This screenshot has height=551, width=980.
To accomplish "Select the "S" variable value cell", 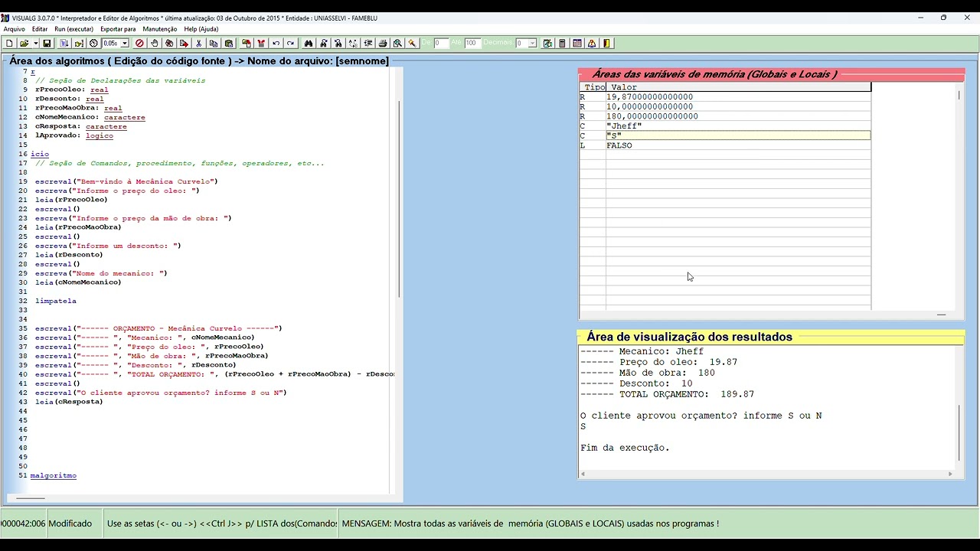I will pos(738,135).
